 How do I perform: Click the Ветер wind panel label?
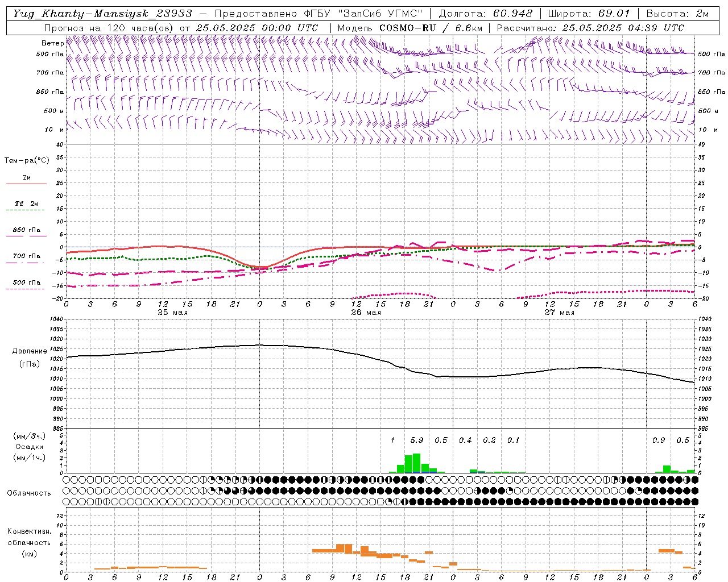point(52,43)
